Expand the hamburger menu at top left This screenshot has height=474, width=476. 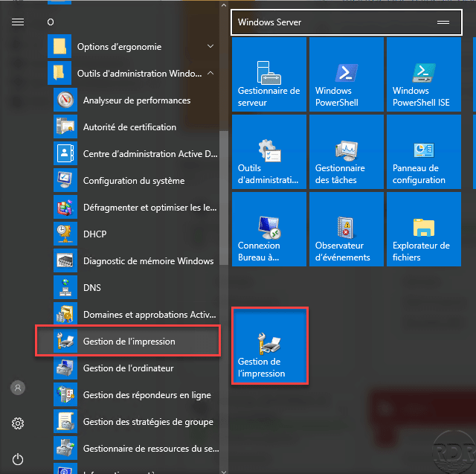click(18, 22)
